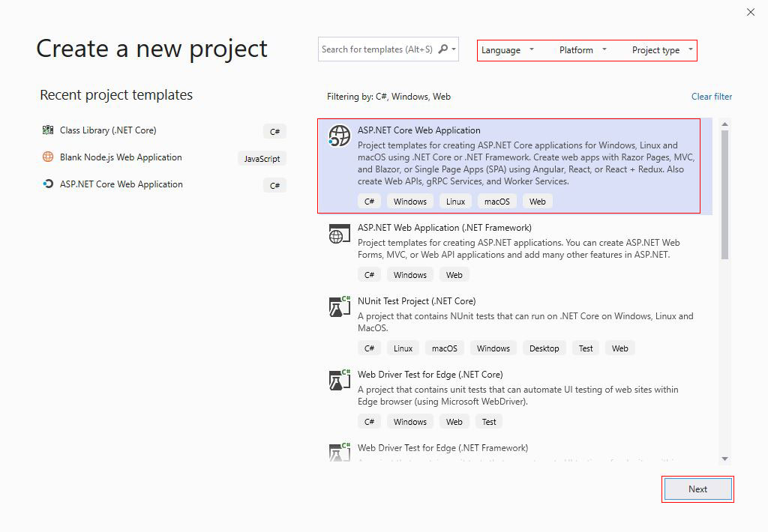Image resolution: width=768 pixels, height=532 pixels.
Task: Click the template list scrollbar thumb
Action: 725,194
